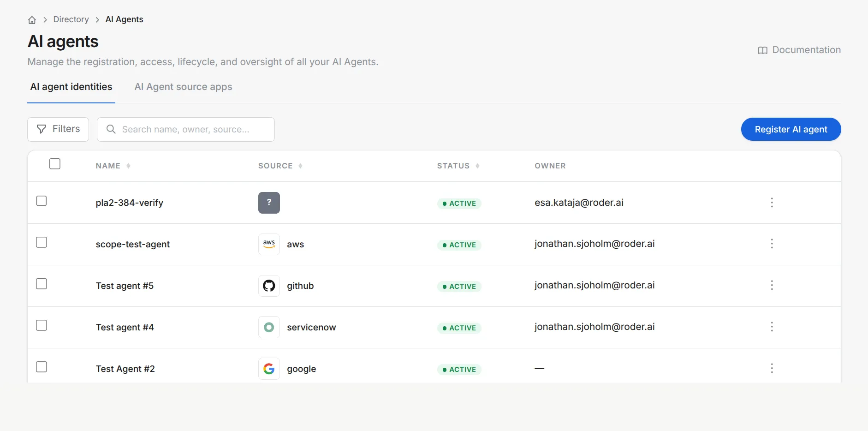Open three-dot menu for Test agent #4
Image resolution: width=868 pixels, height=431 pixels.
pyautogui.click(x=772, y=327)
